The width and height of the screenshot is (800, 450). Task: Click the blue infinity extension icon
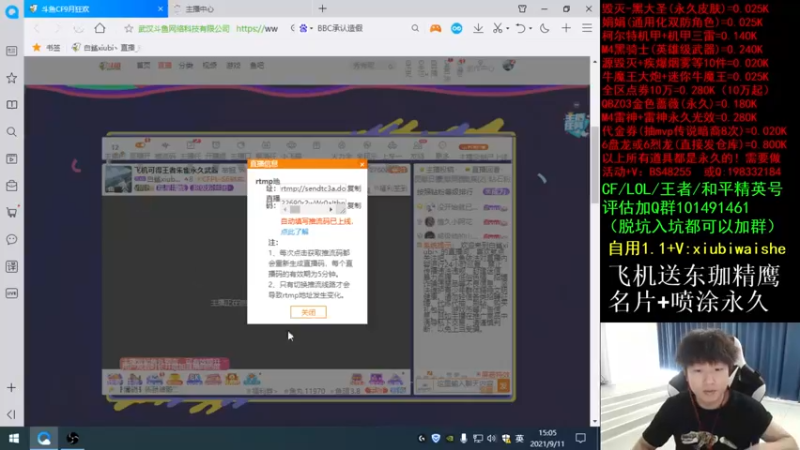point(457,29)
